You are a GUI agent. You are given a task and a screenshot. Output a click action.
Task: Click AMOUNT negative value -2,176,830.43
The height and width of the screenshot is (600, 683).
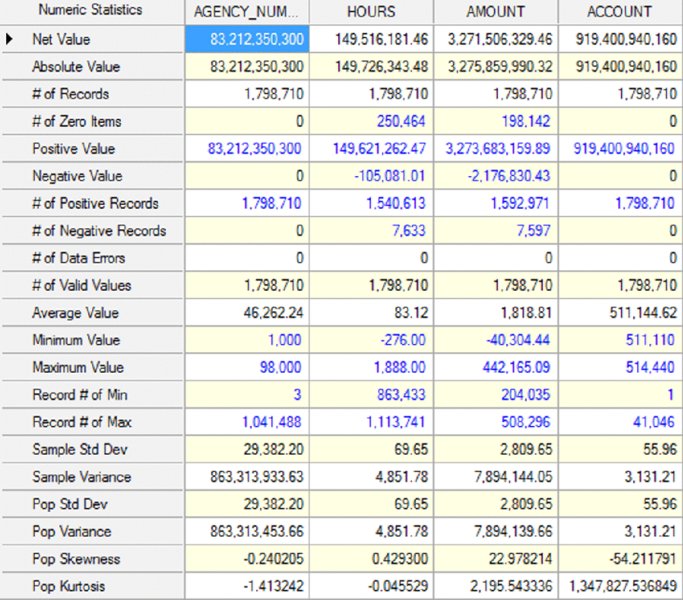tap(509, 176)
